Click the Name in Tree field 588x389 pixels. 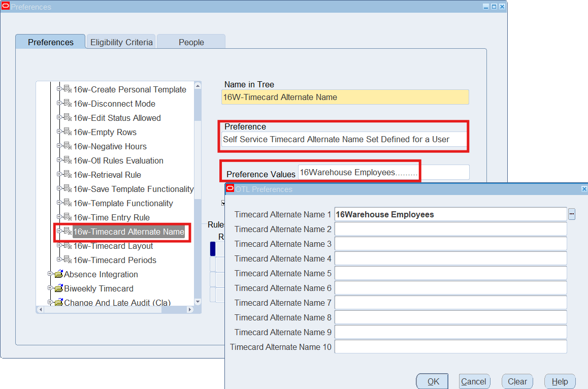pyautogui.click(x=345, y=97)
